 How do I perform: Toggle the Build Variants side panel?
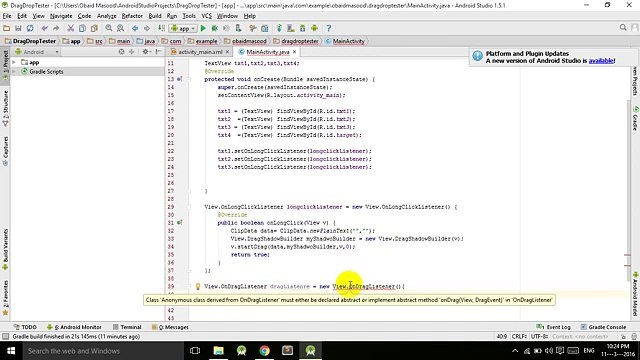click(5, 249)
